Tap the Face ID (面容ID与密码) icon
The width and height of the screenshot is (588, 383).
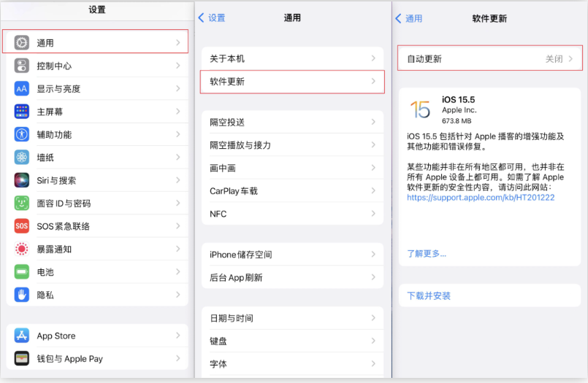click(x=22, y=204)
